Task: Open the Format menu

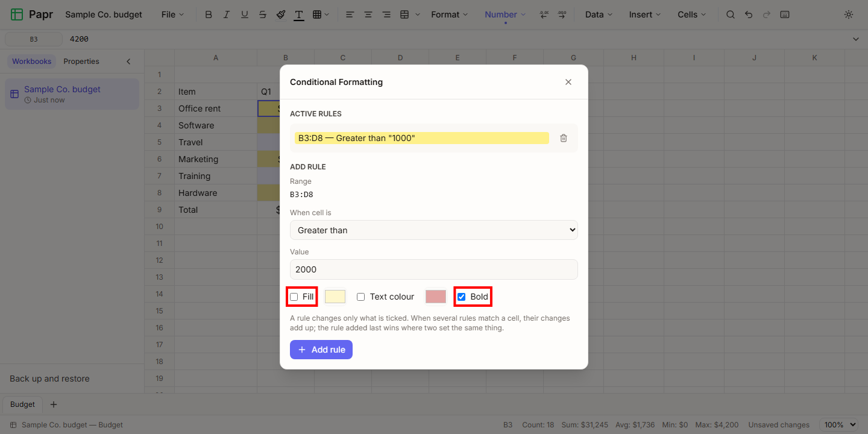Action: 449,14
